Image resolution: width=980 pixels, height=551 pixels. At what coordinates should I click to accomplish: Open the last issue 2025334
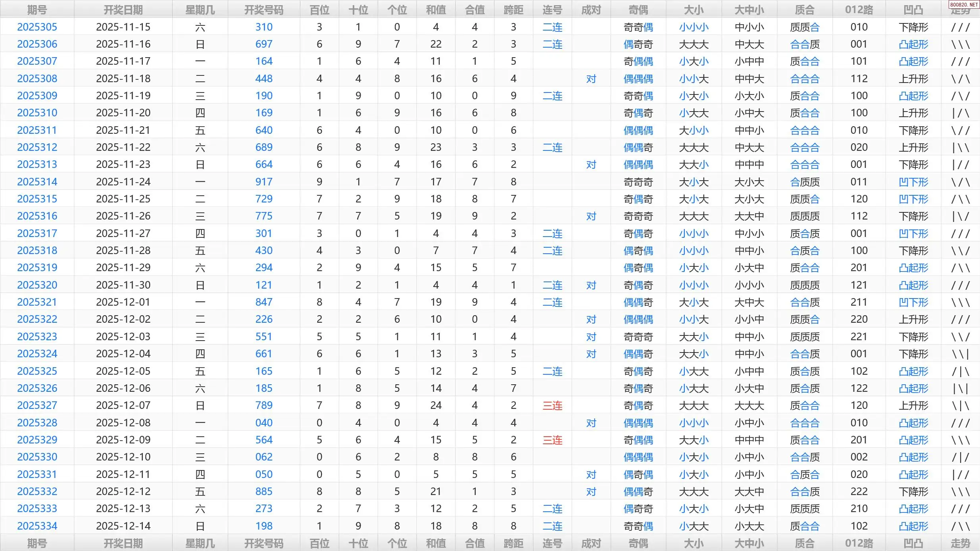click(37, 526)
